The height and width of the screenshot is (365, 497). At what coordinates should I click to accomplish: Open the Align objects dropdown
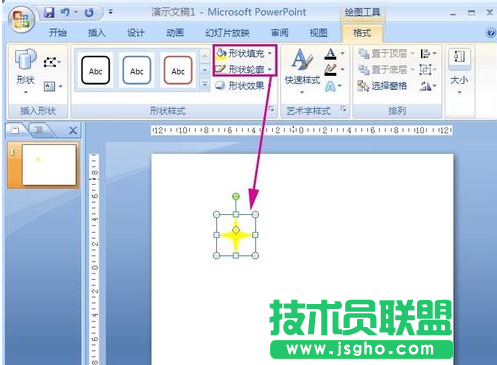pyautogui.click(x=428, y=53)
